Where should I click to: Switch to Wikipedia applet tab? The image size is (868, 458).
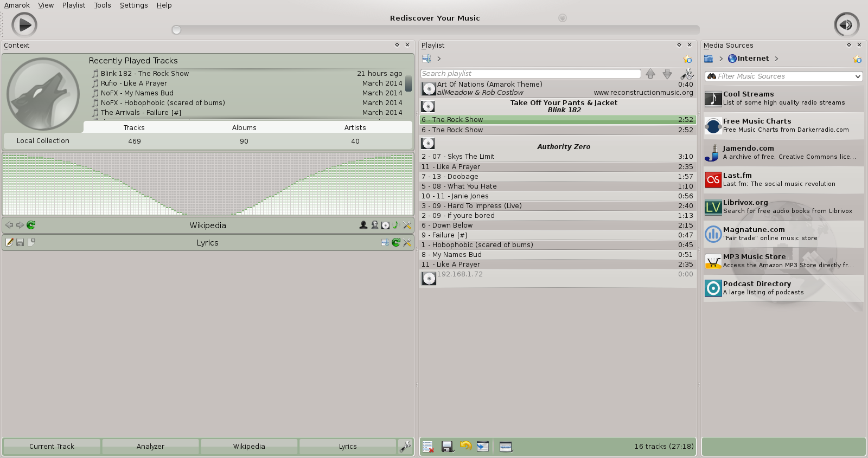(x=249, y=447)
